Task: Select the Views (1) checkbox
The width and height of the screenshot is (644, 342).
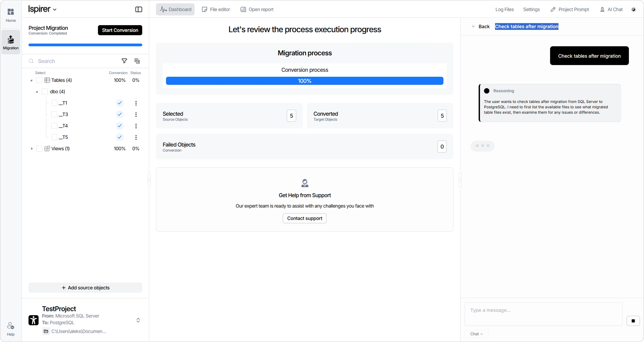Action: click(x=39, y=149)
